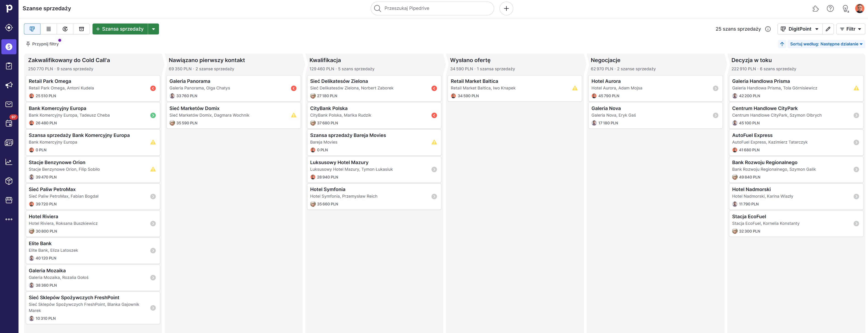
Task: Click the warning icon on Szansa sprzedaży Bareja Movies
Action: click(434, 142)
